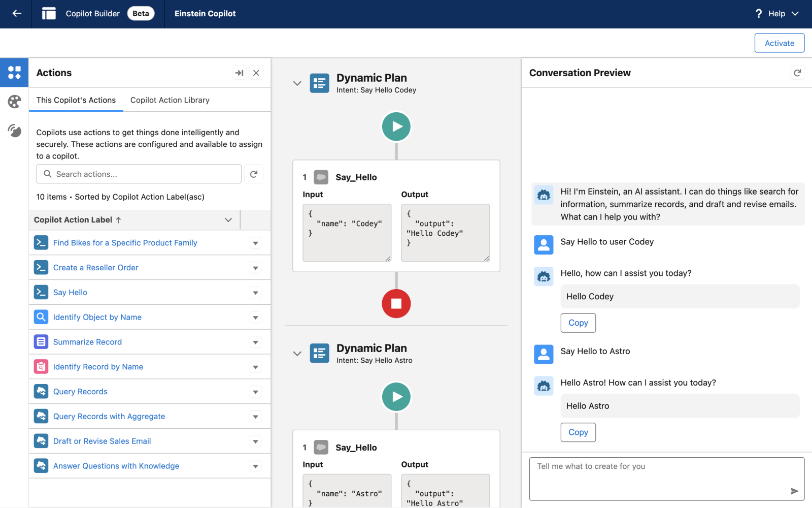Open Answer Questions with Knowledge link

click(x=116, y=466)
